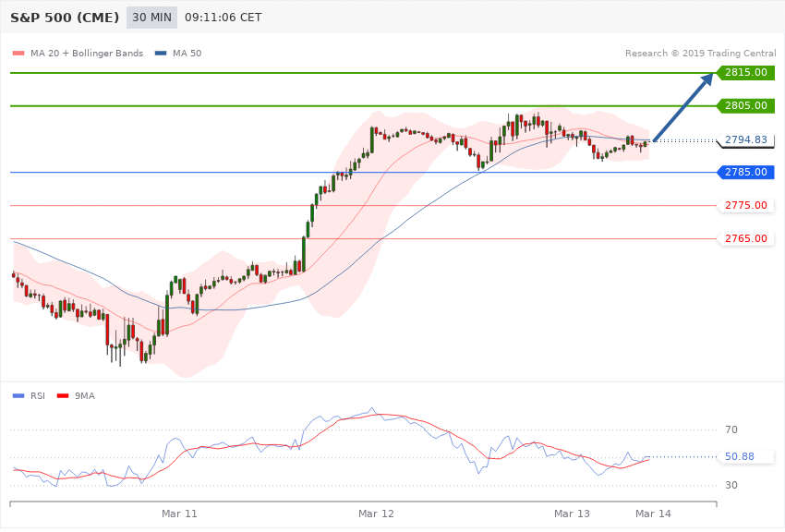The height and width of the screenshot is (532, 785).
Task: Click the 2794.83 current price label
Action: pos(746,139)
